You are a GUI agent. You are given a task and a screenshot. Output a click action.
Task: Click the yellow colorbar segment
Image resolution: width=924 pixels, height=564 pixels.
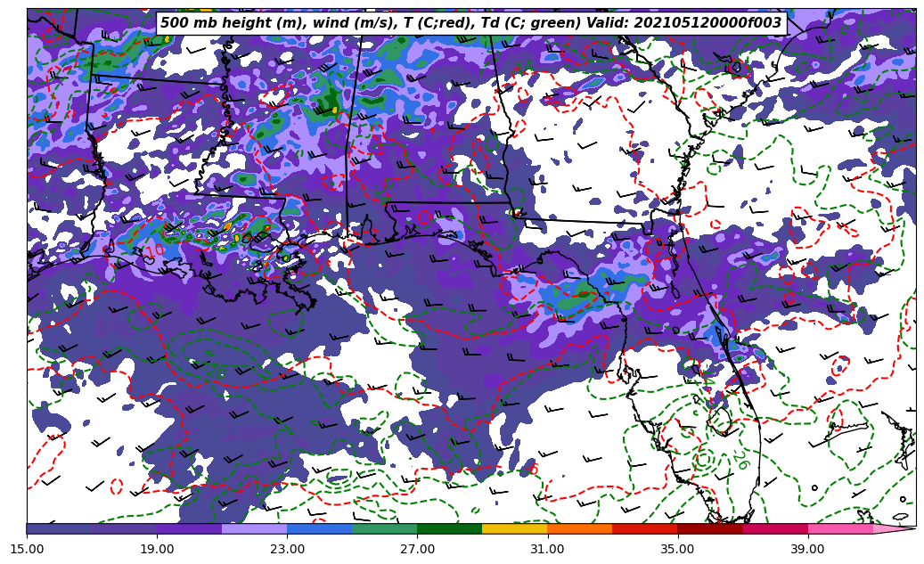tap(514, 528)
